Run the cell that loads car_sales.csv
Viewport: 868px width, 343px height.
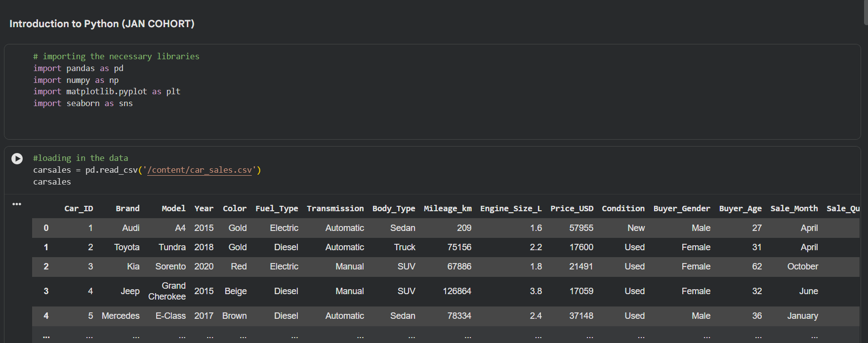17,158
